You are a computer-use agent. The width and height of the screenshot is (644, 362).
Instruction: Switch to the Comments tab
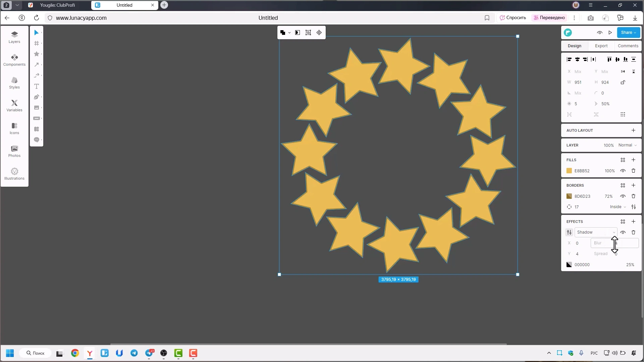[x=628, y=46]
